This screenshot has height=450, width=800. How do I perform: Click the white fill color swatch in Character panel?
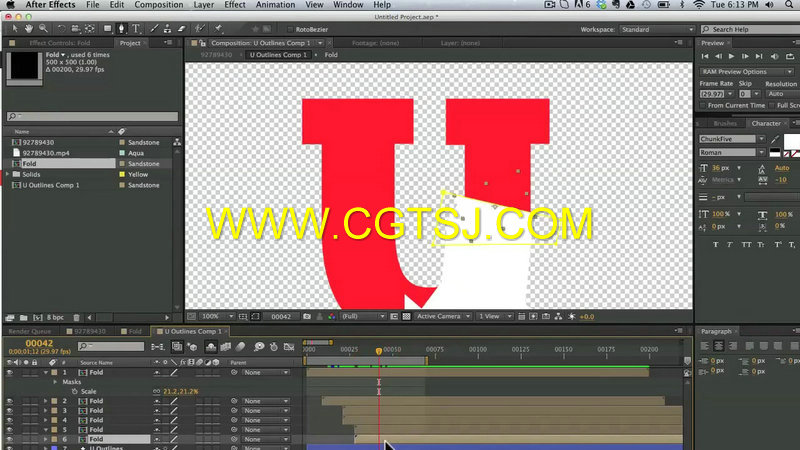click(x=791, y=141)
